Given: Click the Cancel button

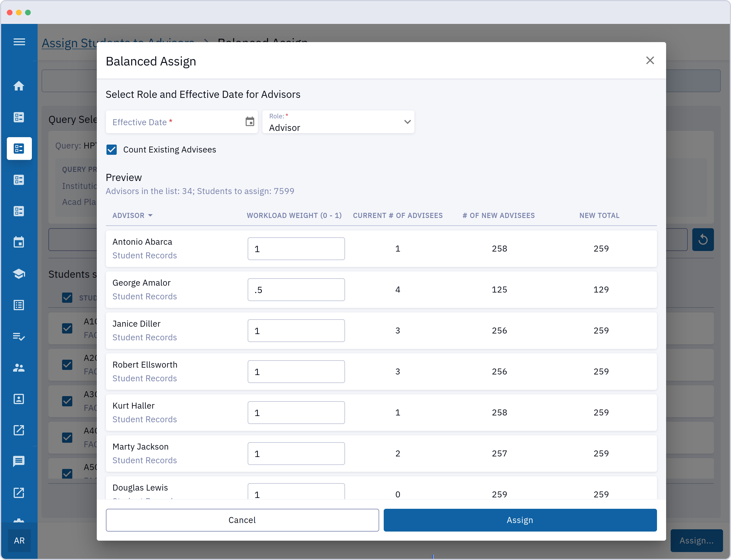Looking at the screenshot, I should pos(242,520).
